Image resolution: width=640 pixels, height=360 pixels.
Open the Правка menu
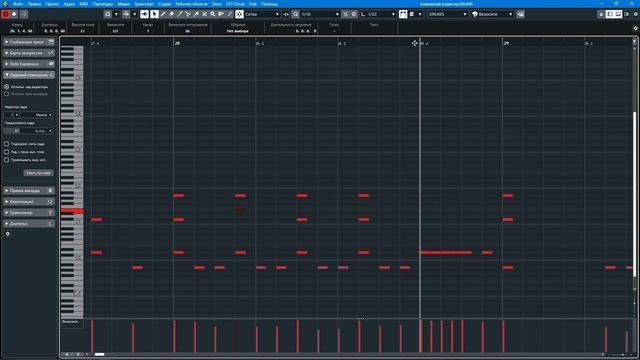point(34,4)
